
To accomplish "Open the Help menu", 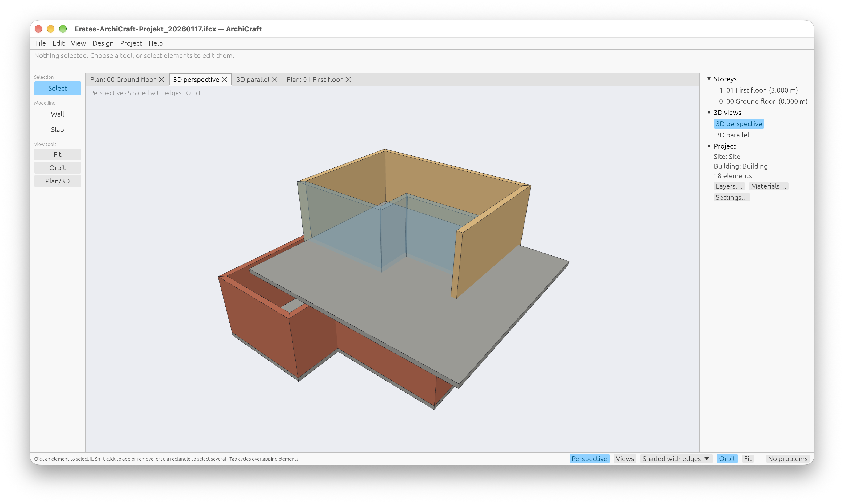I will point(156,43).
